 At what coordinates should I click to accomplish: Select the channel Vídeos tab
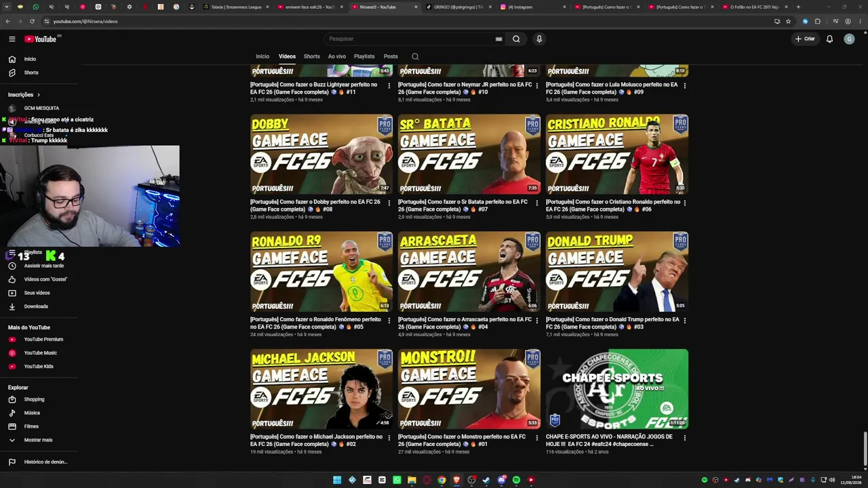287,56
